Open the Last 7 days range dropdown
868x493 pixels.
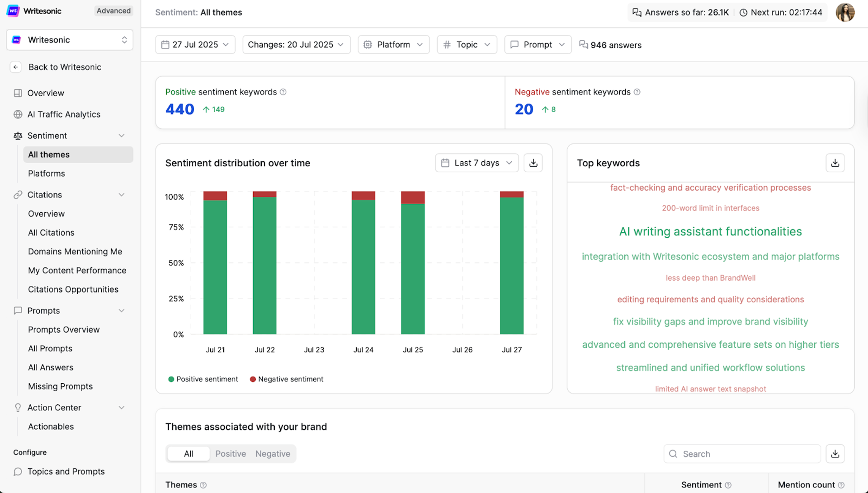477,163
